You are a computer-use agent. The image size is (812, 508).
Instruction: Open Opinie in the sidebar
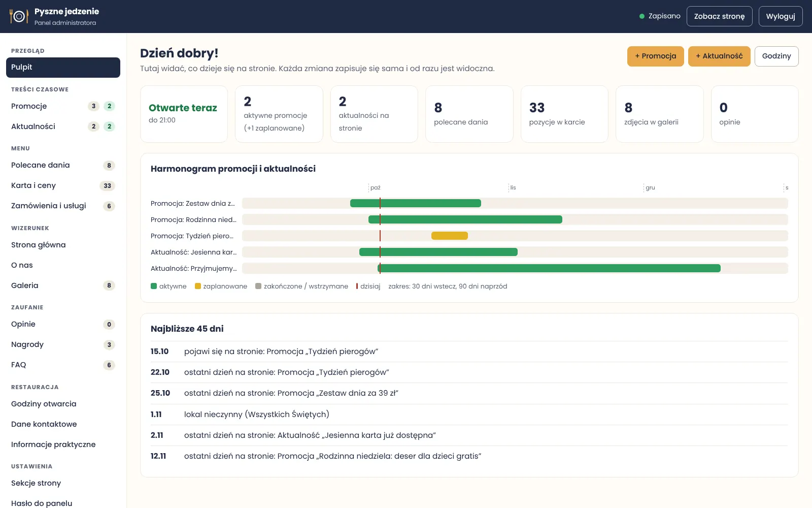[x=63, y=324]
